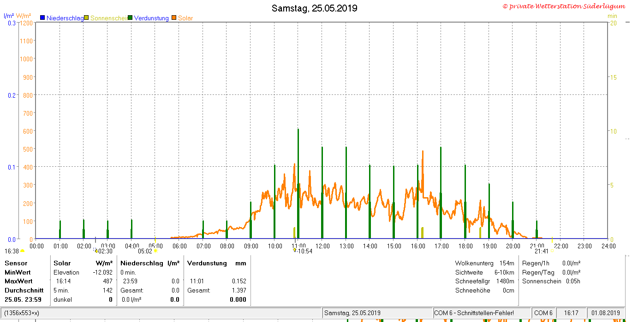Screen dimensions: 644x322
Task: Click the sunset marker beside 21:41
Action: click(x=552, y=251)
